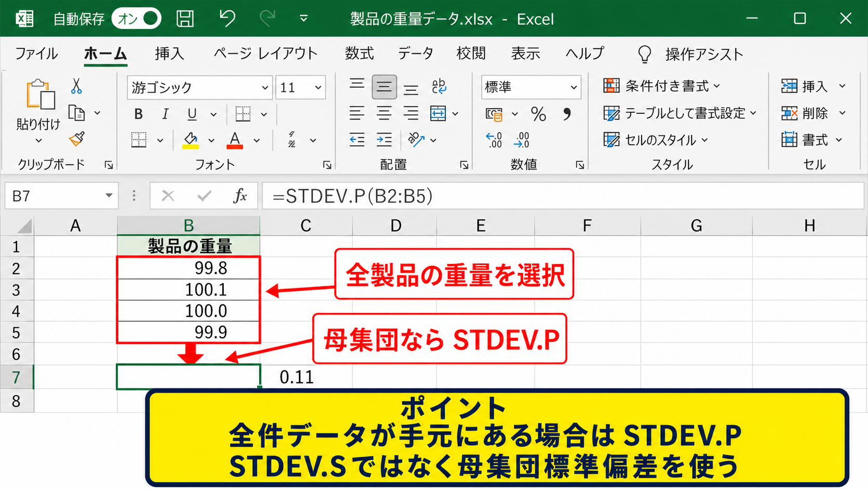Open the ページ レイアウト tab
This screenshot has width=868, height=489.
pos(266,54)
